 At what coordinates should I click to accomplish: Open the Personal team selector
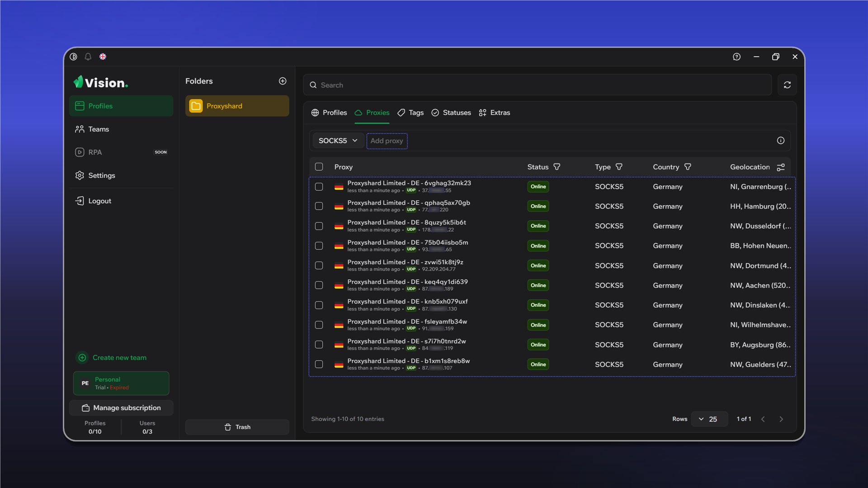[x=121, y=383]
